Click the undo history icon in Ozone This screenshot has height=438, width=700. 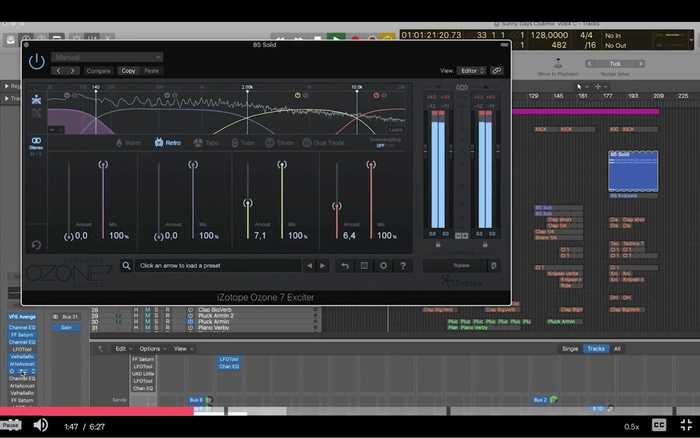pos(345,266)
